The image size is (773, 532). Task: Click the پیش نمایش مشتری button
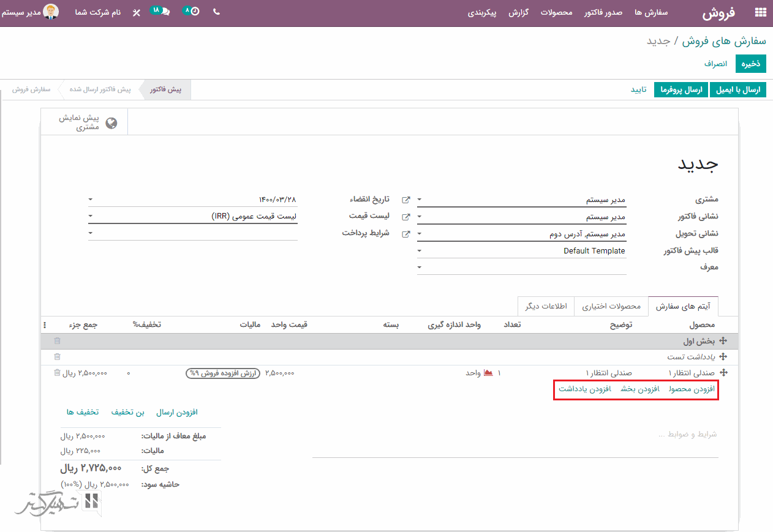click(85, 122)
